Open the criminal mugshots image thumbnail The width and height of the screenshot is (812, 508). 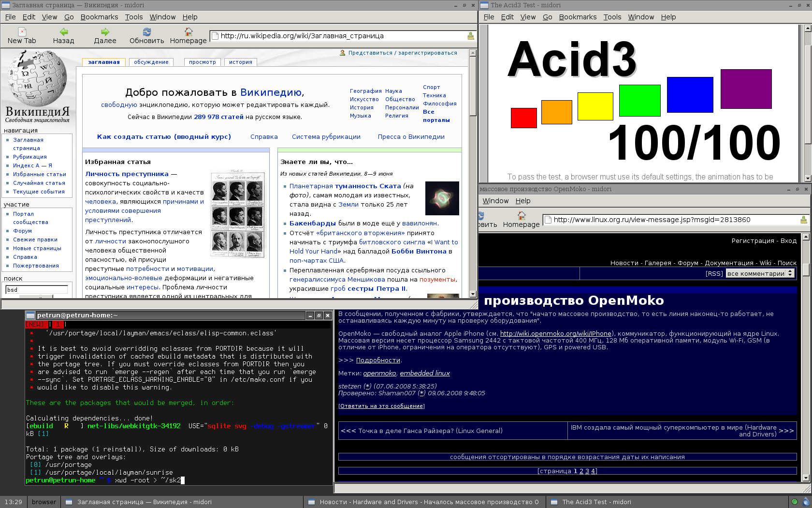click(237, 213)
